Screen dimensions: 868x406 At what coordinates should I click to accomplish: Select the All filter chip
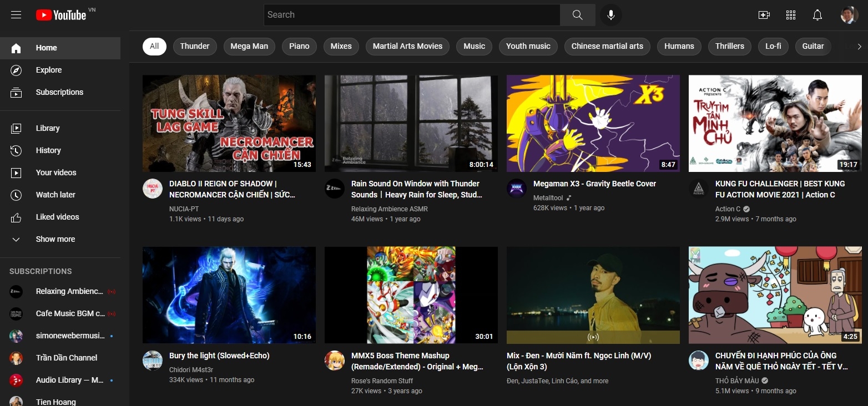(154, 46)
